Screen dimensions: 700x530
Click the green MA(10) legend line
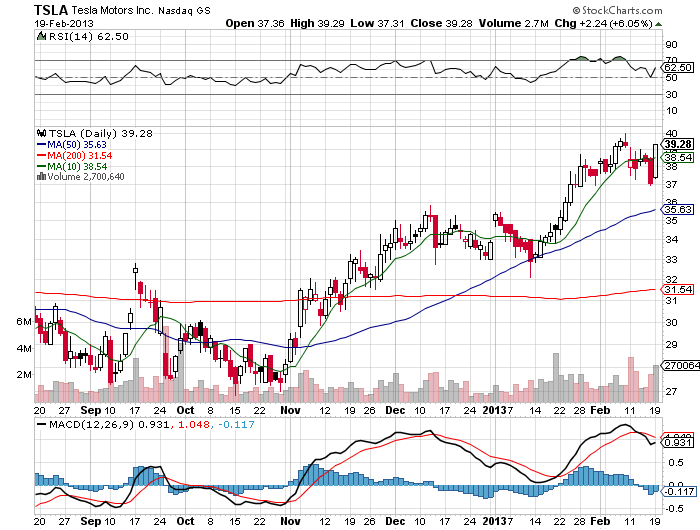pos(42,167)
